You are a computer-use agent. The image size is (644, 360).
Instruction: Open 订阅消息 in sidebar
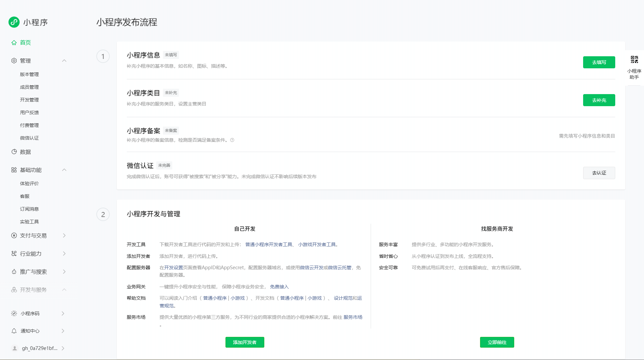pyautogui.click(x=29, y=209)
